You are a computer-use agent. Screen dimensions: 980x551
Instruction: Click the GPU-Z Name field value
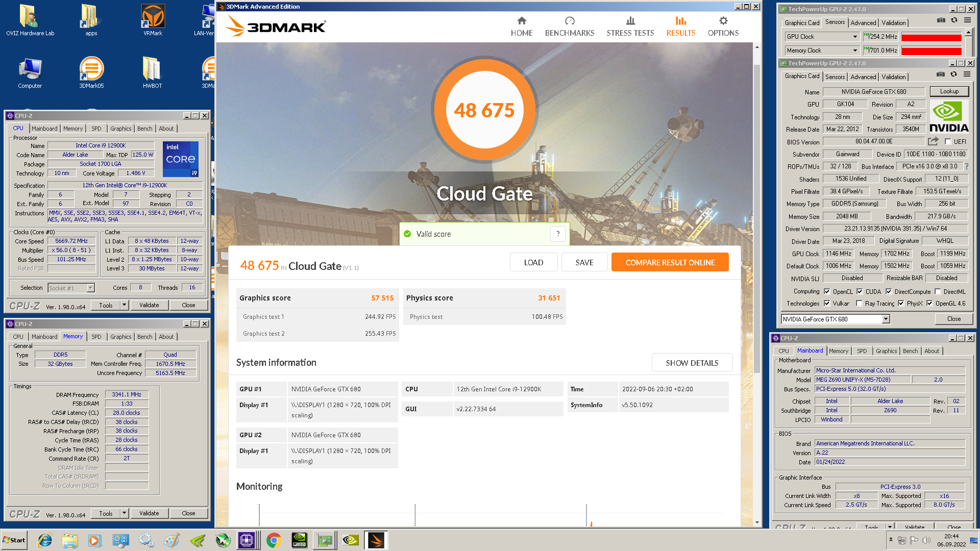(x=874, y=92)
